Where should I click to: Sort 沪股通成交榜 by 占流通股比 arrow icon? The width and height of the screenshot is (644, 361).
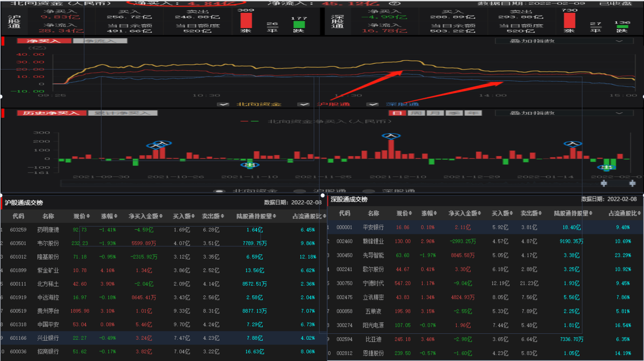[x=324, y=216]
